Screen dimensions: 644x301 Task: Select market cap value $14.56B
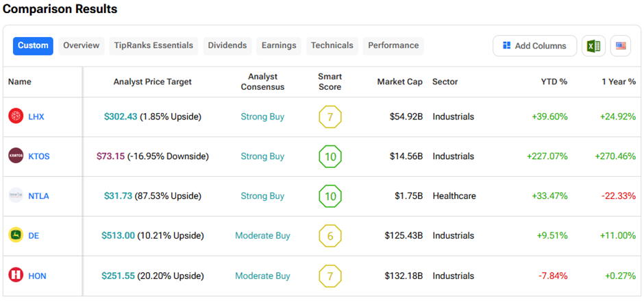tap(406, 156)
